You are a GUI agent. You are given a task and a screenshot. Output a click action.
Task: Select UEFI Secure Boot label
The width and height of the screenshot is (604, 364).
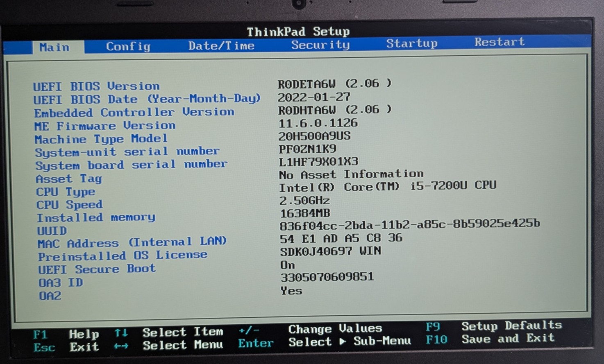click(97, 269)
